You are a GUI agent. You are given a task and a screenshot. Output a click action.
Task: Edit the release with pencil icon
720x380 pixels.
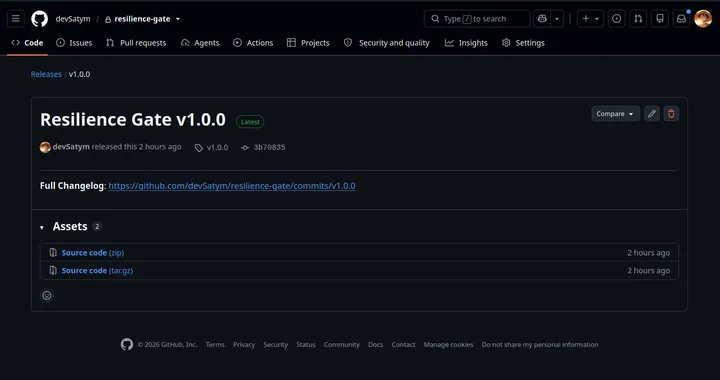[652, 114]
